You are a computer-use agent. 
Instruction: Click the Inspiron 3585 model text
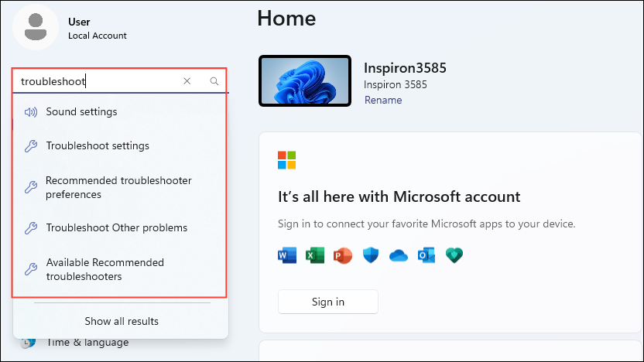click(x=395, y=84)
